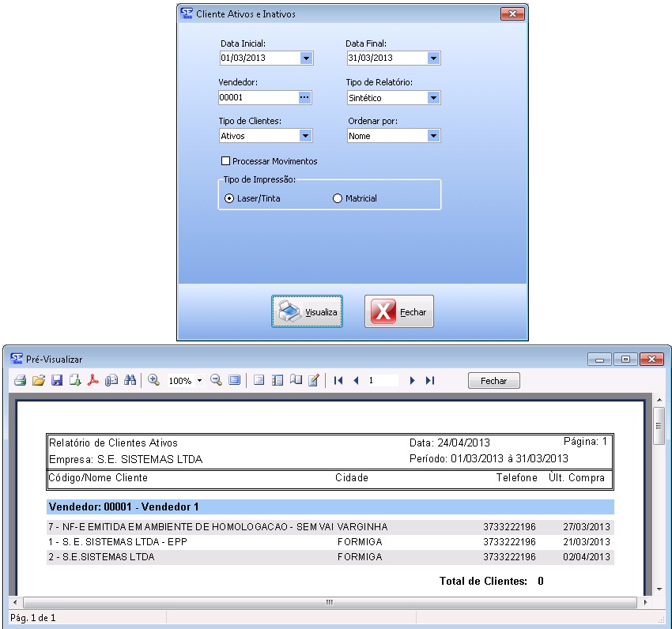Enable the Processar Movimentos checkbox
The image size is (672, 629).
226,161
